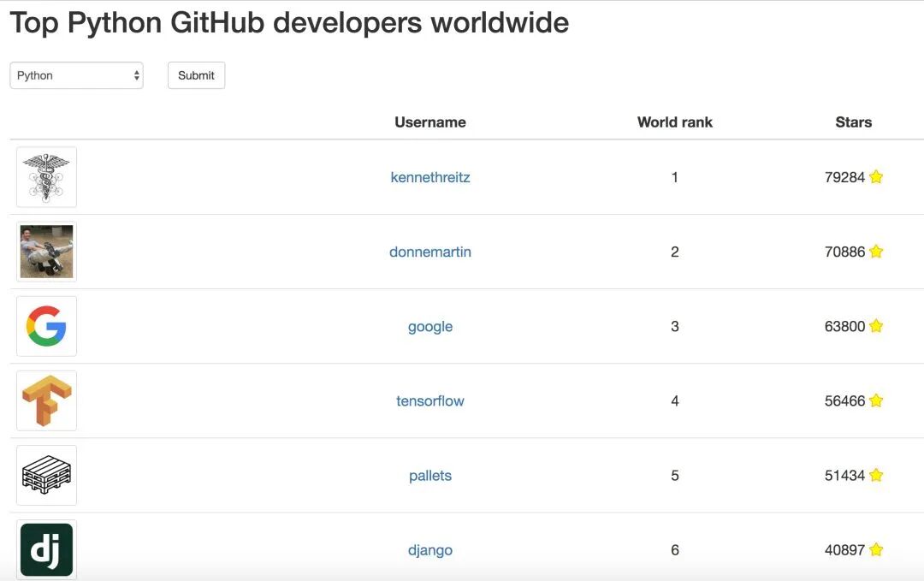924x581 pixels.
Task: Click donnemartin's profile photo
Action: (46, 252)
